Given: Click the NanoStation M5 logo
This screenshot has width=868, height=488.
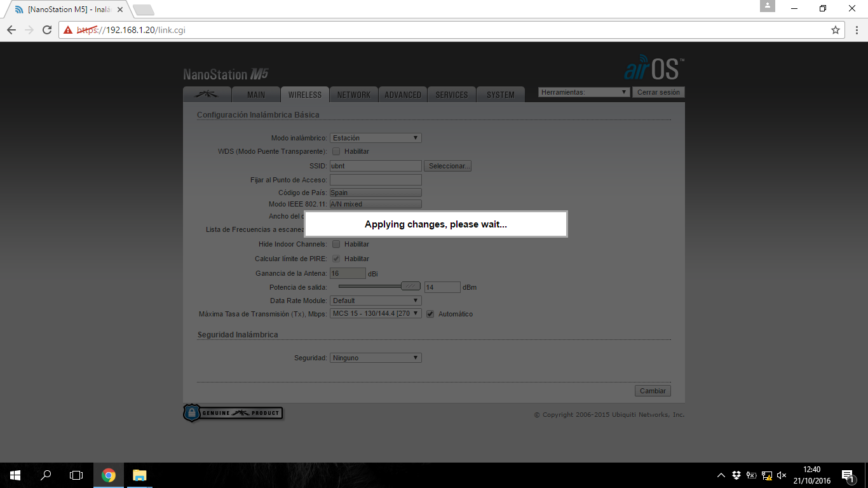Looking at the screenshot, I should [x=226, y=74].
